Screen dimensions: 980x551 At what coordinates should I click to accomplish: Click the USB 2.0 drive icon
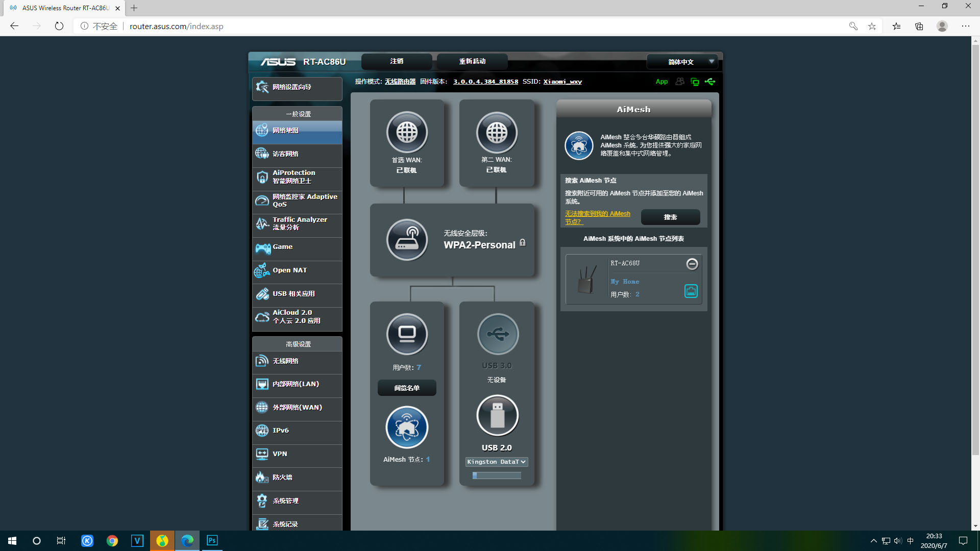pos(497,415)
